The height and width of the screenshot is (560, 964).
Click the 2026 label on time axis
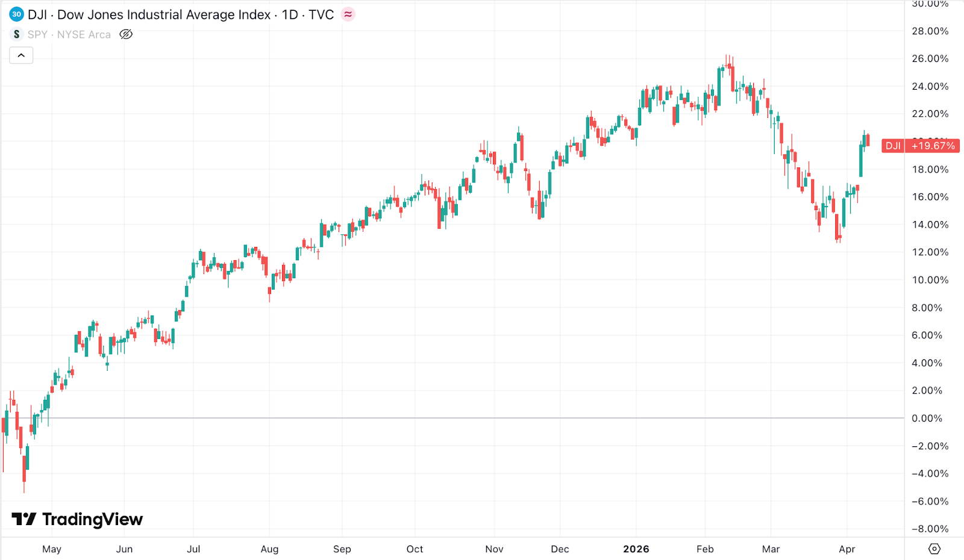pos(636,549)
